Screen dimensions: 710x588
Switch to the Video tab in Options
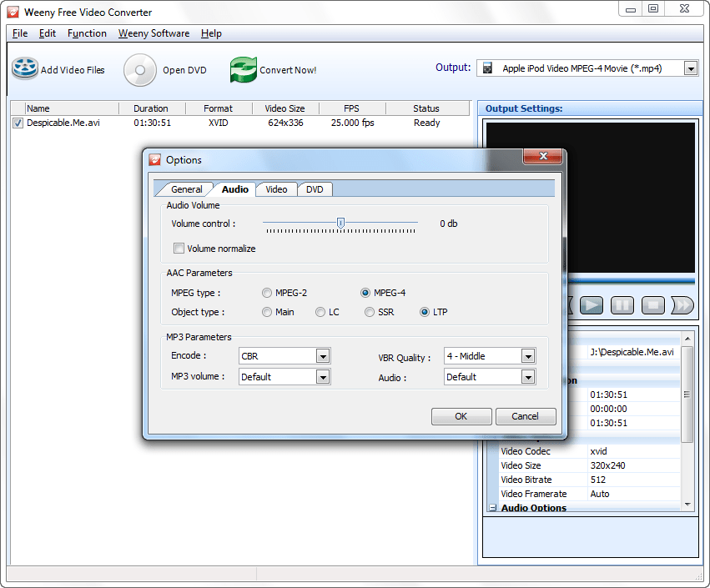tap(276, 189)
